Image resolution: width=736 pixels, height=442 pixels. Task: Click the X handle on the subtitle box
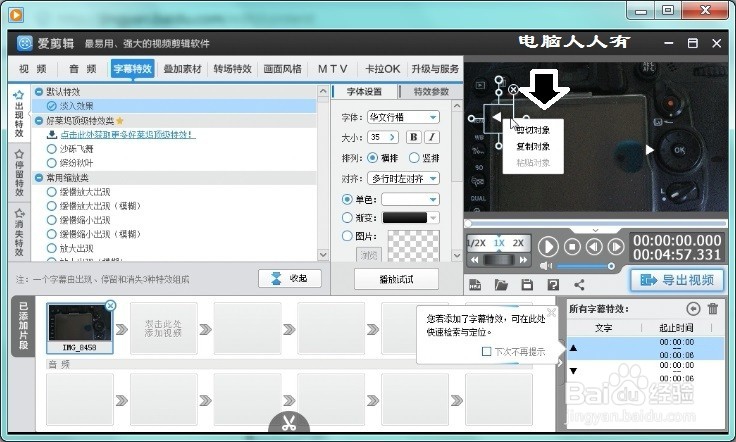514,89
